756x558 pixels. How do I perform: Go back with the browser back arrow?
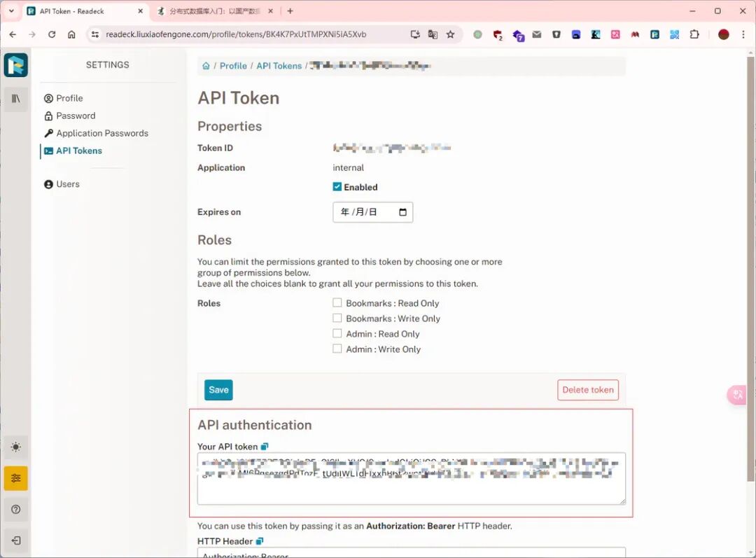tap(13, 34)
